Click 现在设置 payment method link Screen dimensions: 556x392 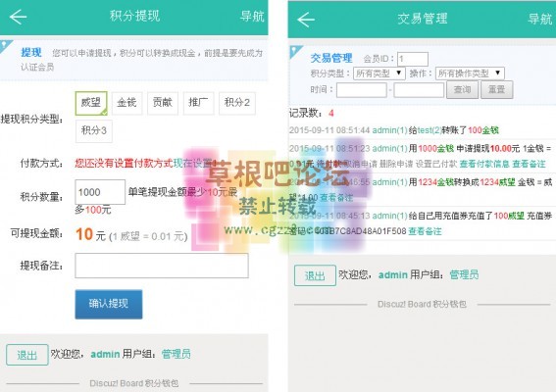coord(193,163)
